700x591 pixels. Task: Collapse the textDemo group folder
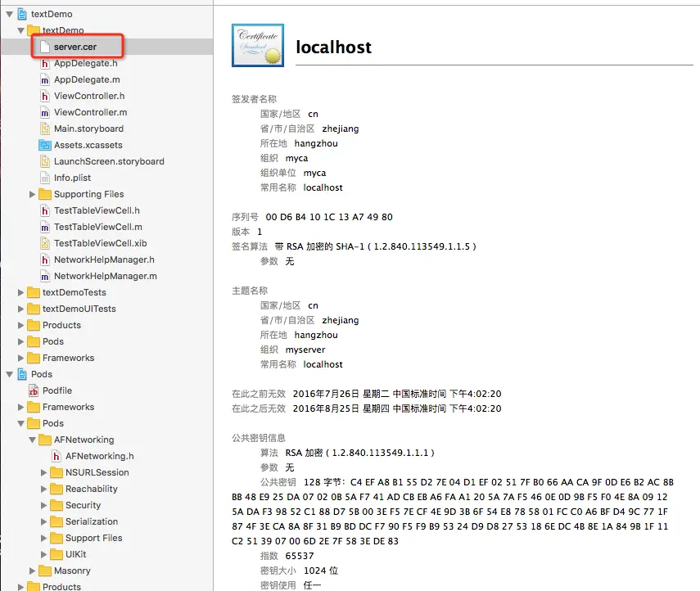point(21,31)
